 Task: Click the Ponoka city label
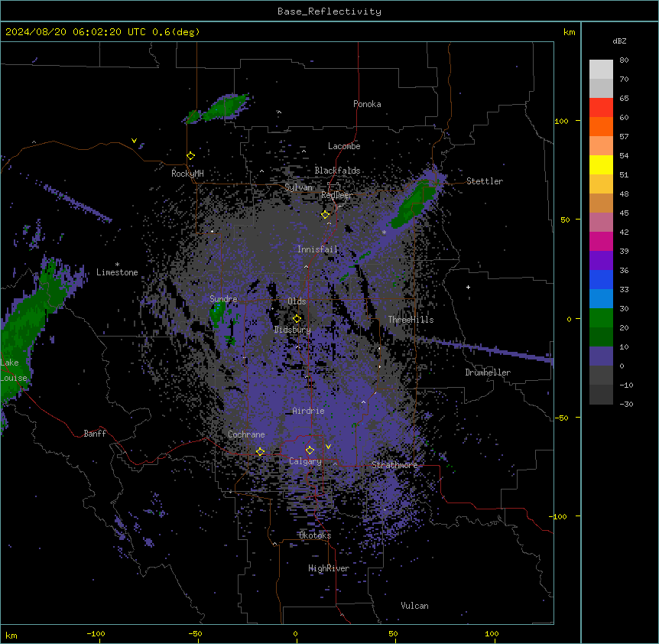click(x=367, y=104)
